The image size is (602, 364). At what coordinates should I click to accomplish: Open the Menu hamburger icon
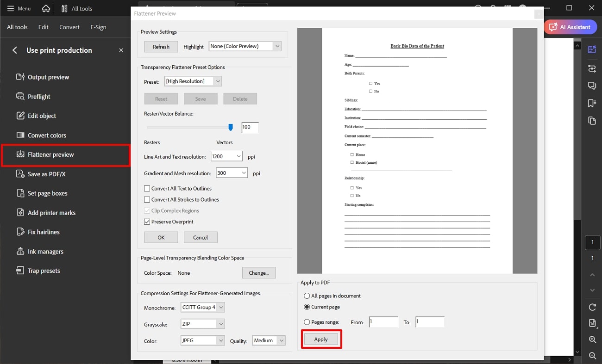[11, 8]
